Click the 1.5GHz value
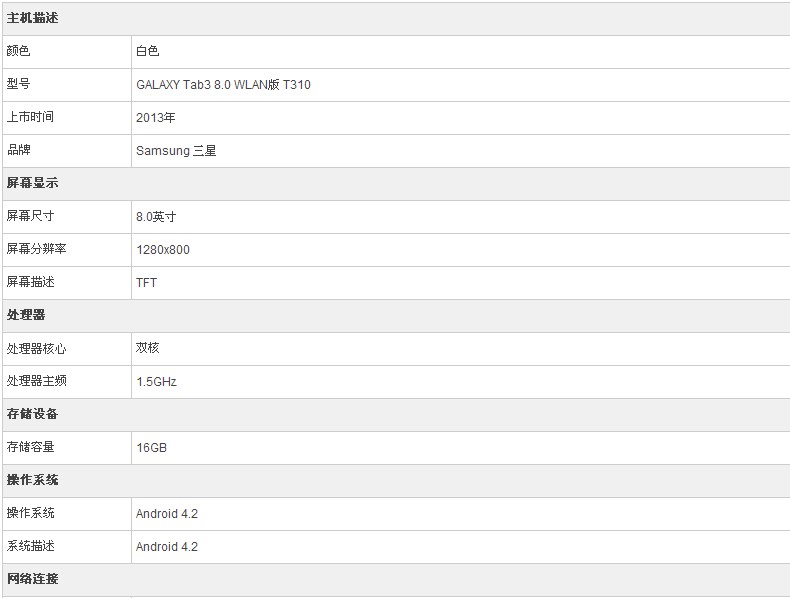Screen dimensions: 790x598 click(156, 381)
